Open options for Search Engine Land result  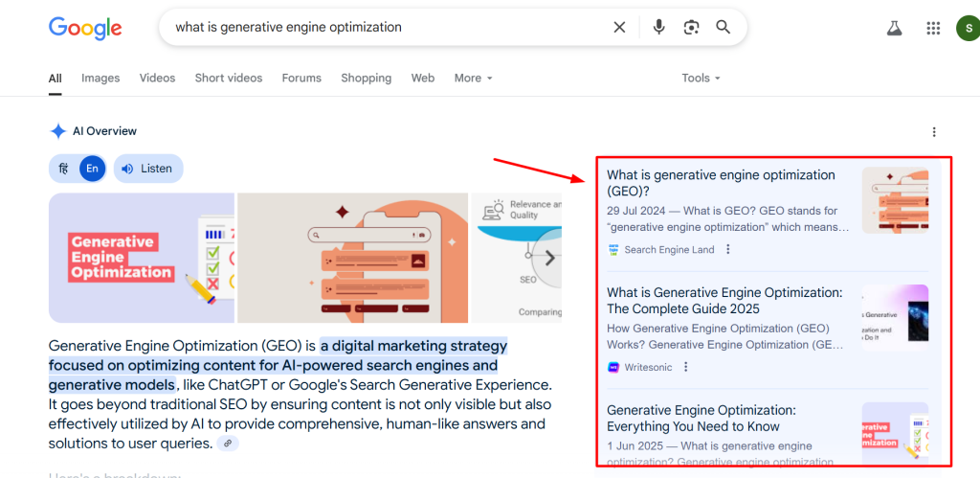point(727,249)
